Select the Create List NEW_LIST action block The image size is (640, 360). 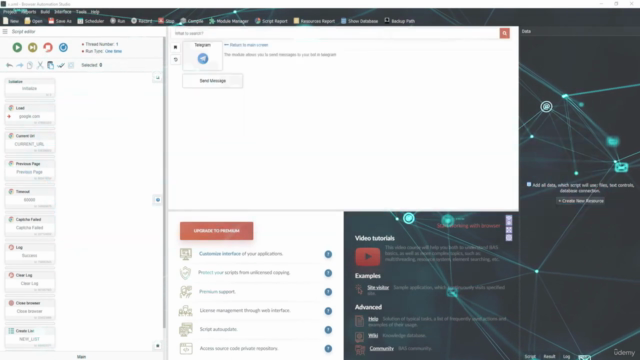[30, 338]
